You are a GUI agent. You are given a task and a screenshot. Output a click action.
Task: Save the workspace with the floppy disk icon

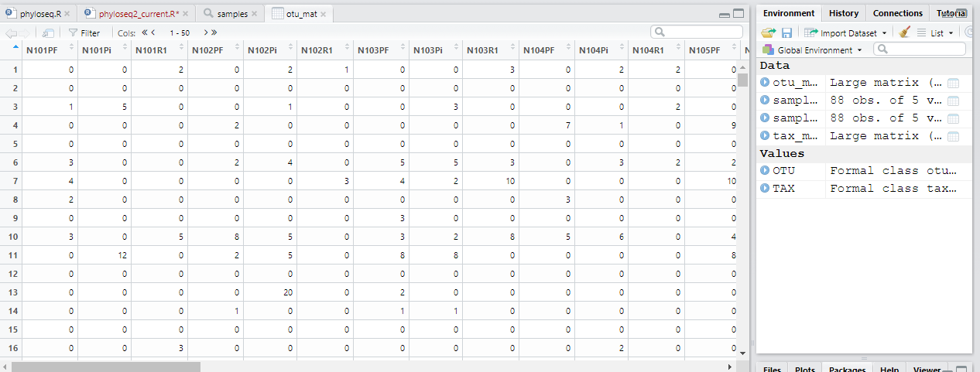coord(786,32)
